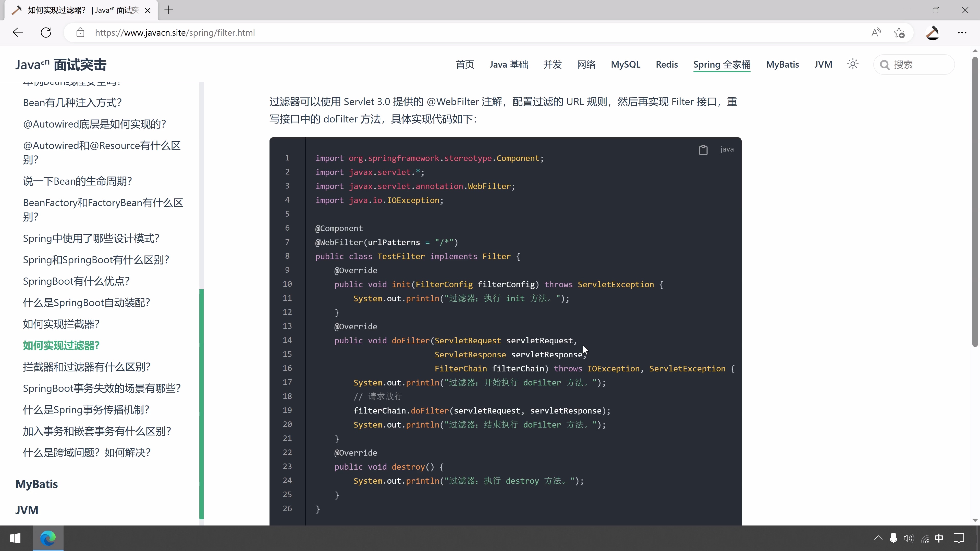980x551 pixels.
Task: Expand the JVM sidebar section
Action: [x=27, y=510]
